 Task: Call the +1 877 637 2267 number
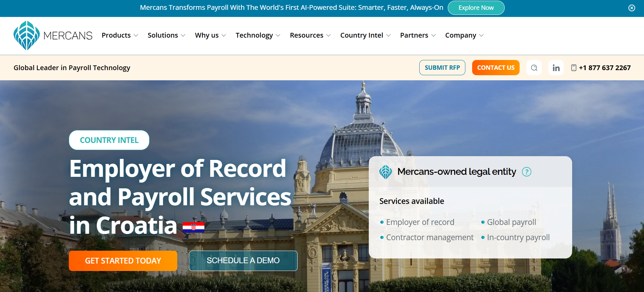[x=605, y=68]
